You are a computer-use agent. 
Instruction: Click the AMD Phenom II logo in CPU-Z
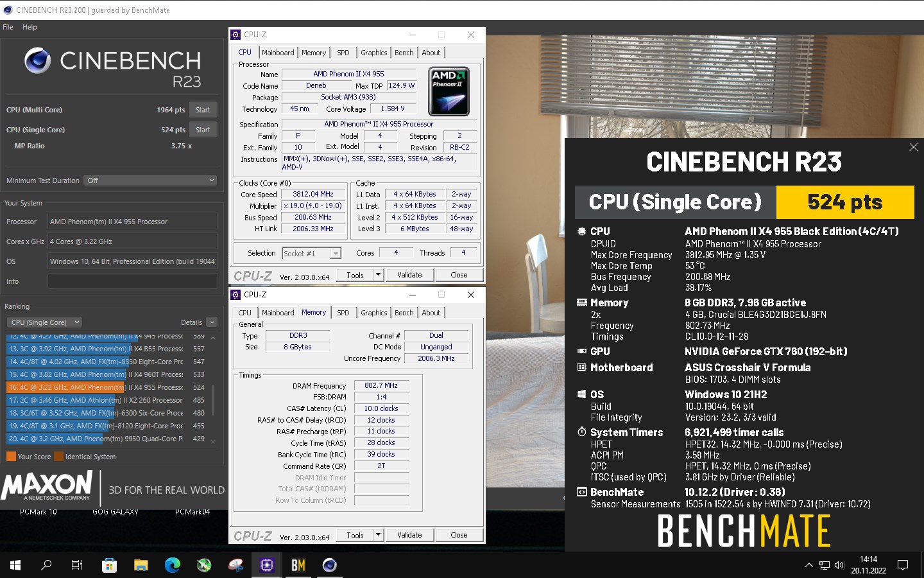click(x=449, y=91)
